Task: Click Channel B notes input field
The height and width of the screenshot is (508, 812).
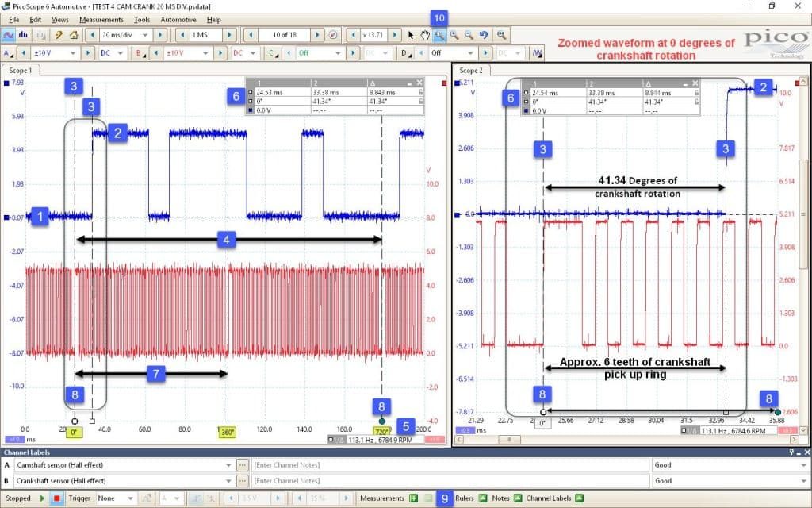Action: pyautogui.click(x=450, y=480)
